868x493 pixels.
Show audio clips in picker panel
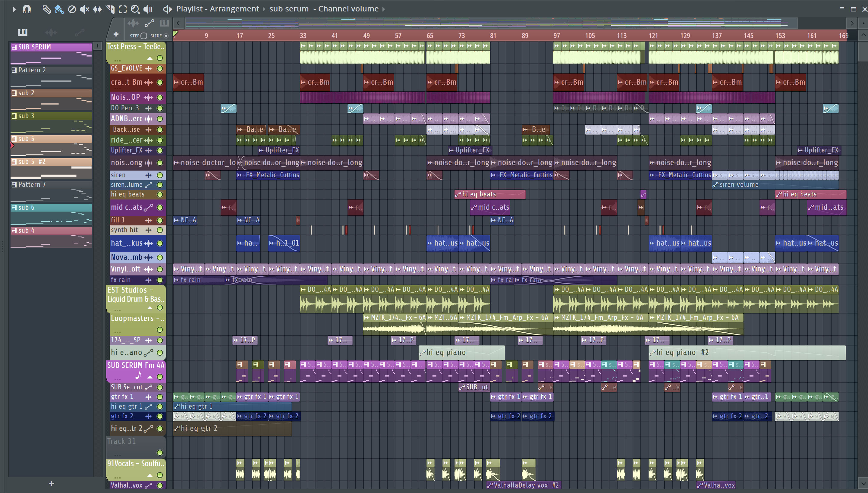(x=51, y=32)
